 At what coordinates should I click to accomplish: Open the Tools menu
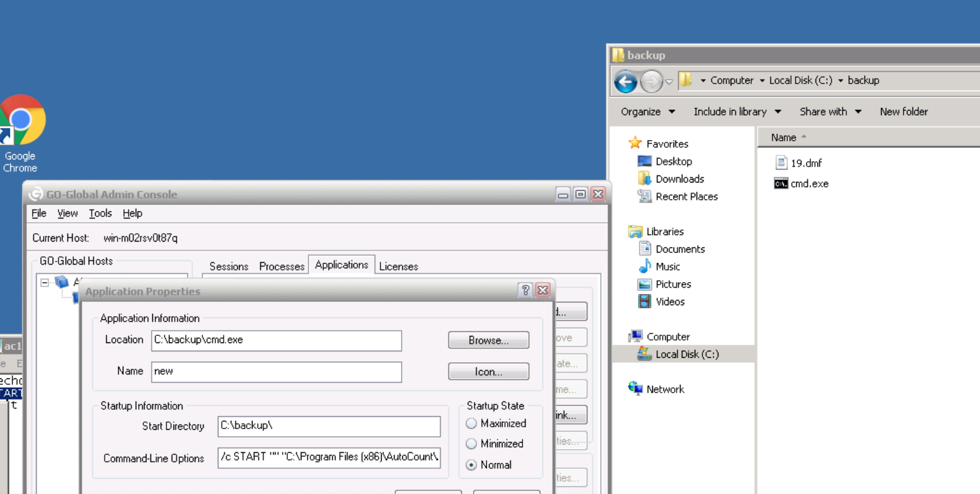pos(100,213)
